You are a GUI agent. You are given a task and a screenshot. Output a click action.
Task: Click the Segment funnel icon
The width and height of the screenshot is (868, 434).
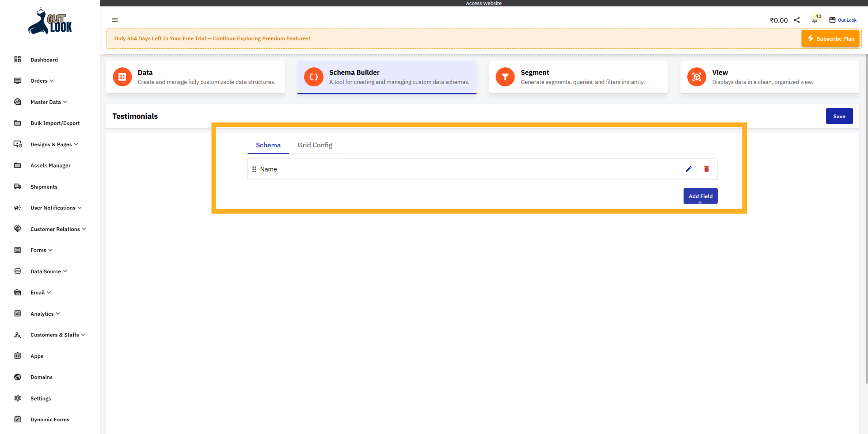505,77
